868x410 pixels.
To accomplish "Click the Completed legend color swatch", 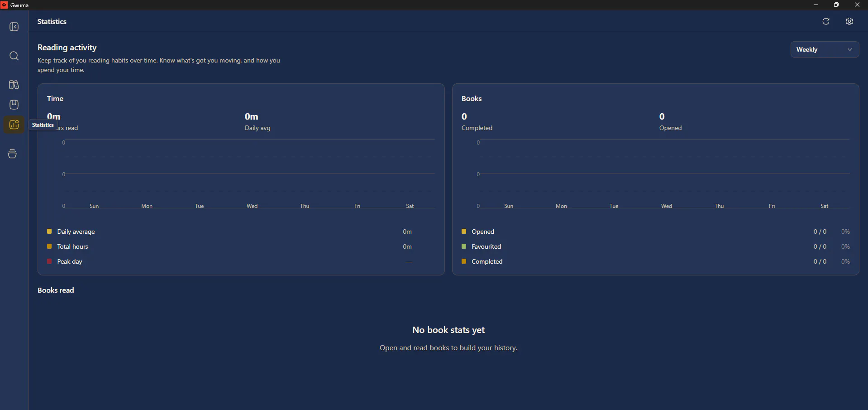I will pyautogui.click(x=464, y=261).
